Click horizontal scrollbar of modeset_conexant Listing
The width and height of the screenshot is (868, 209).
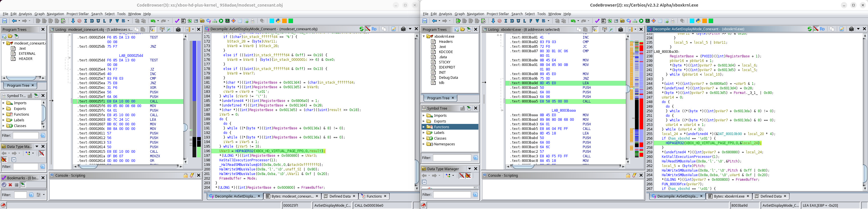tap(128, 166)
